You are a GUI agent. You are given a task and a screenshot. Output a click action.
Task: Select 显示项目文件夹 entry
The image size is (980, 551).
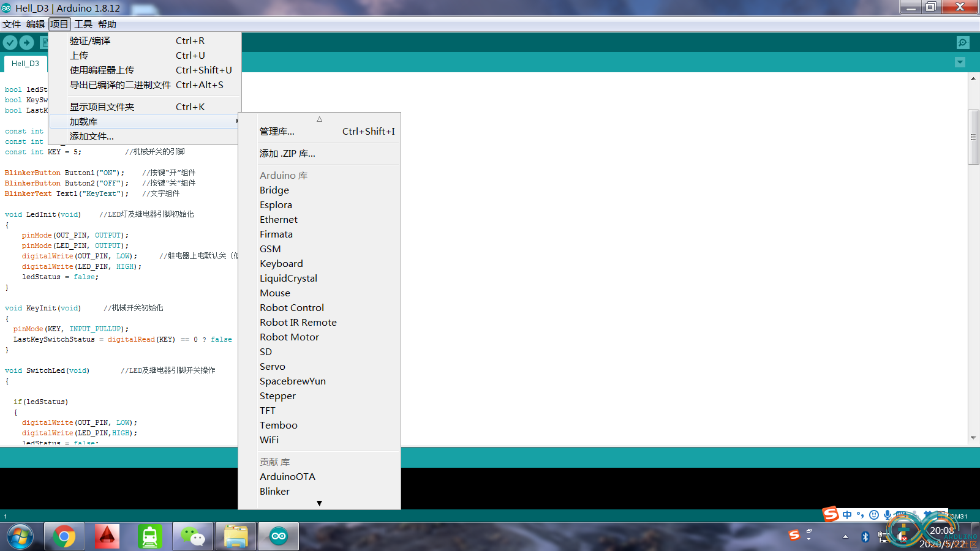[x=145, y=107]
